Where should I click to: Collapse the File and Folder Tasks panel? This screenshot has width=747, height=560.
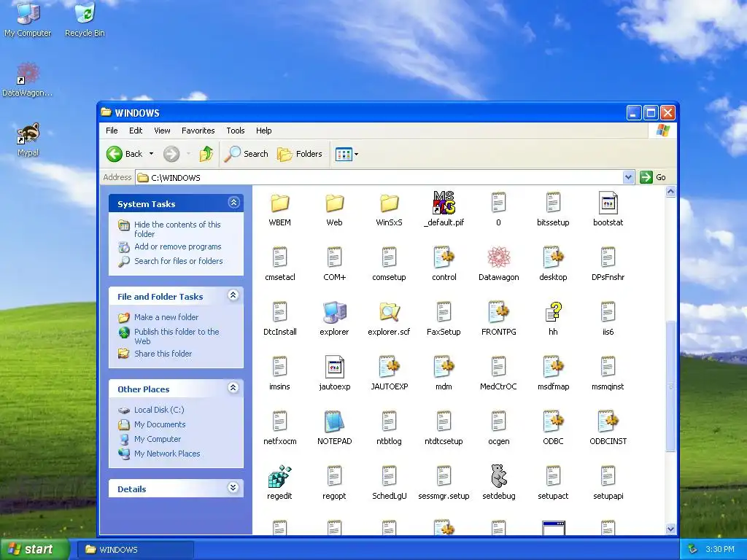coord(233,295)
